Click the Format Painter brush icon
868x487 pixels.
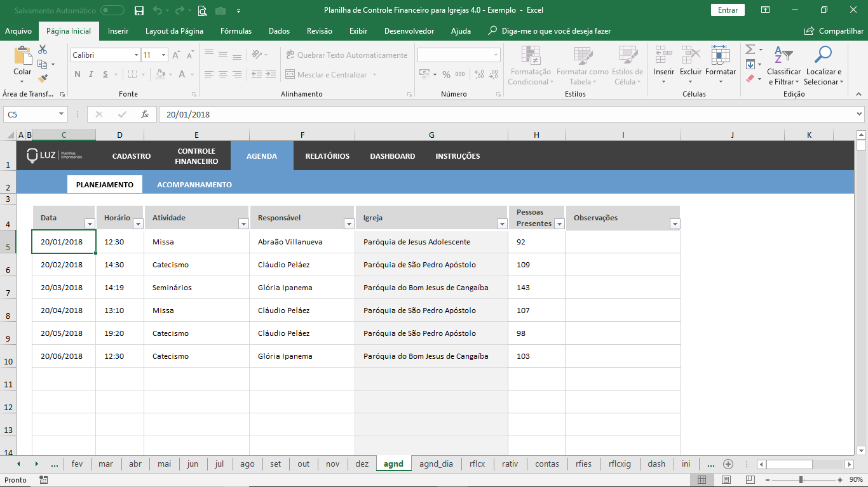coord(43,79)
